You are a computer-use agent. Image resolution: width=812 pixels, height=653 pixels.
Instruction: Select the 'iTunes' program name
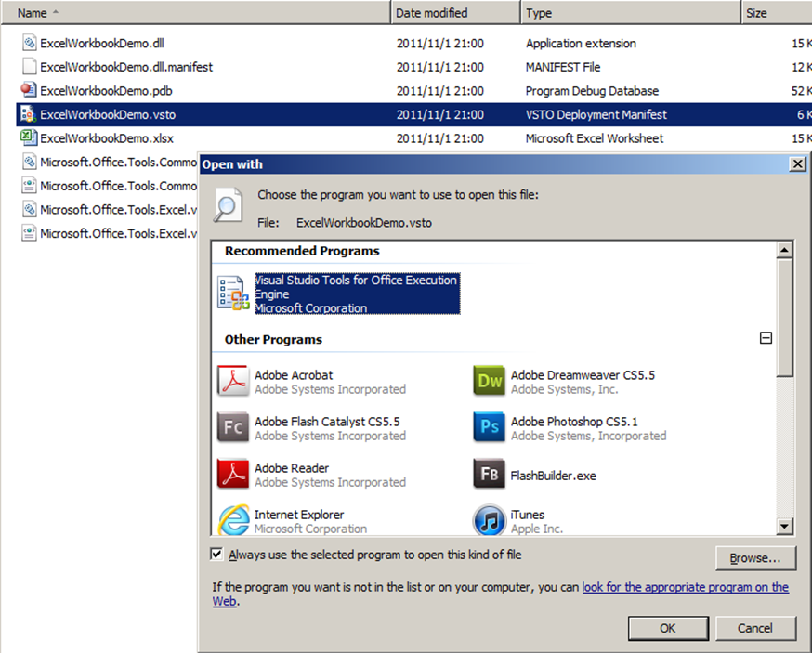[x=527, y=515]
